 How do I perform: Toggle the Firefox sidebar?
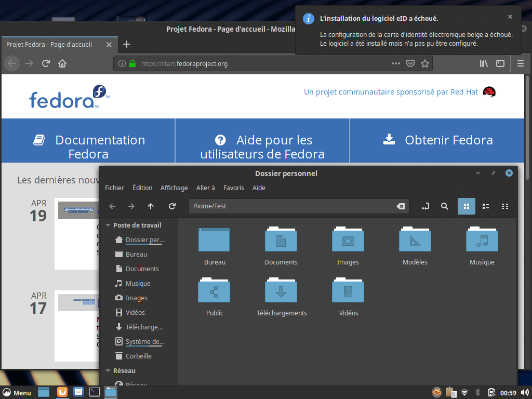(500, 63)
